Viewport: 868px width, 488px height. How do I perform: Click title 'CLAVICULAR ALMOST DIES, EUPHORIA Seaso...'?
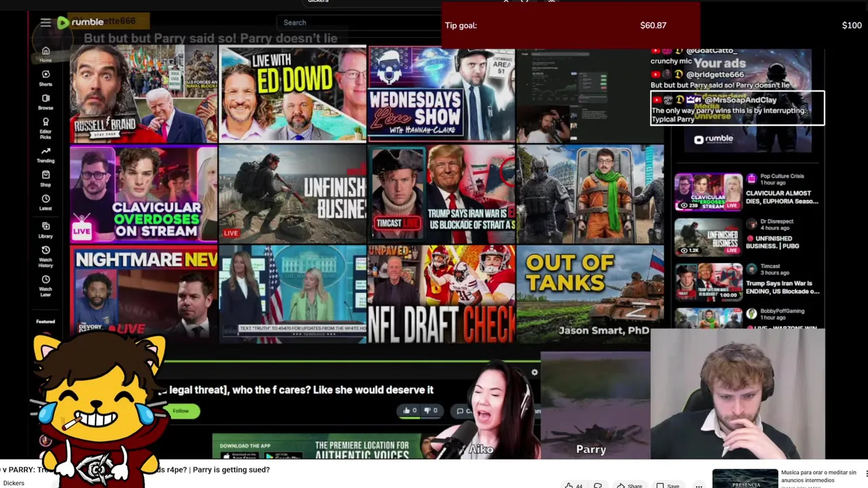[x=782, y=197]
